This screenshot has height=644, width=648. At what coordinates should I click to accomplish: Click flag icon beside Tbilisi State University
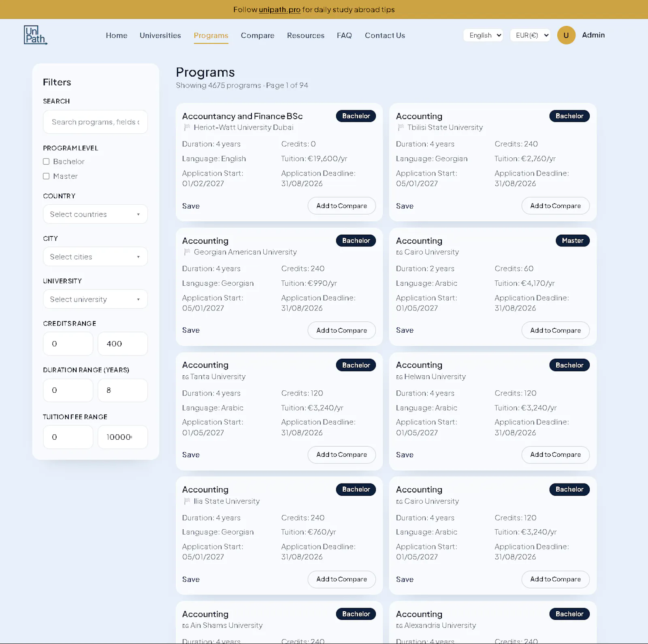(401, 127)
